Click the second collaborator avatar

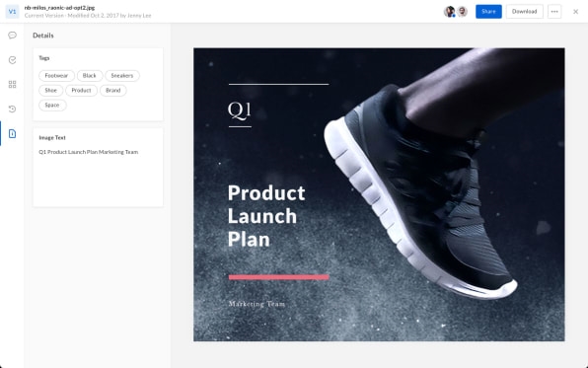click(463, 12)
